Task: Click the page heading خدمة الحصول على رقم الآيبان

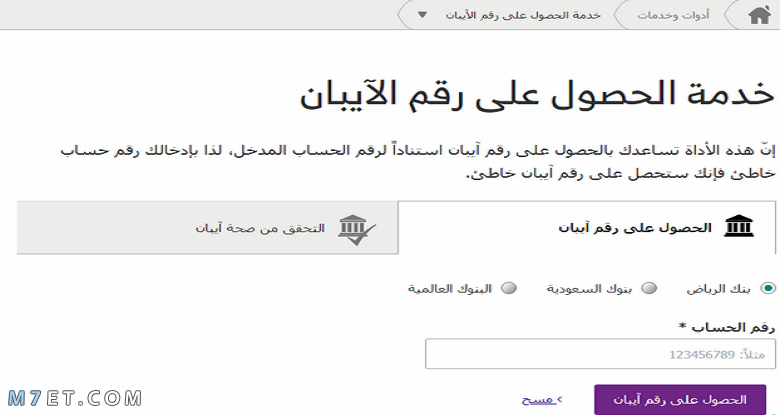Action: [x=537, y=94]
